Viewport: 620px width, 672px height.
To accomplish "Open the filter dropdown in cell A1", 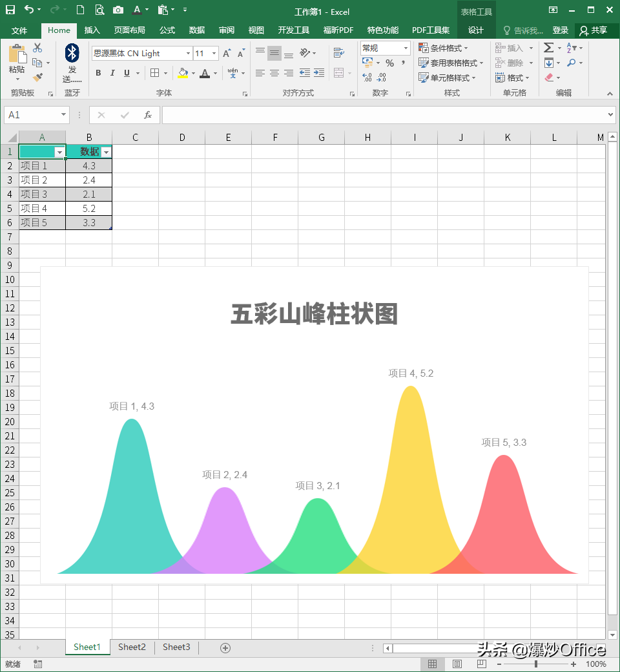I will pos(59,152).
